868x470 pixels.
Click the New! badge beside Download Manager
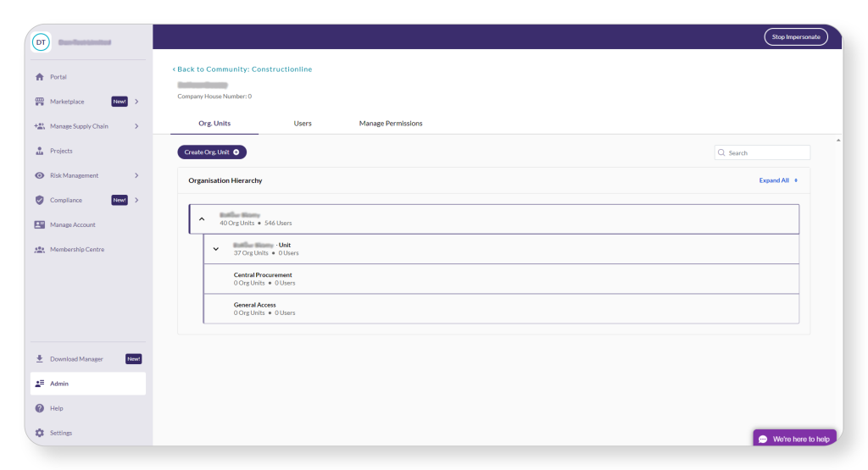click(x=133, y=359)
